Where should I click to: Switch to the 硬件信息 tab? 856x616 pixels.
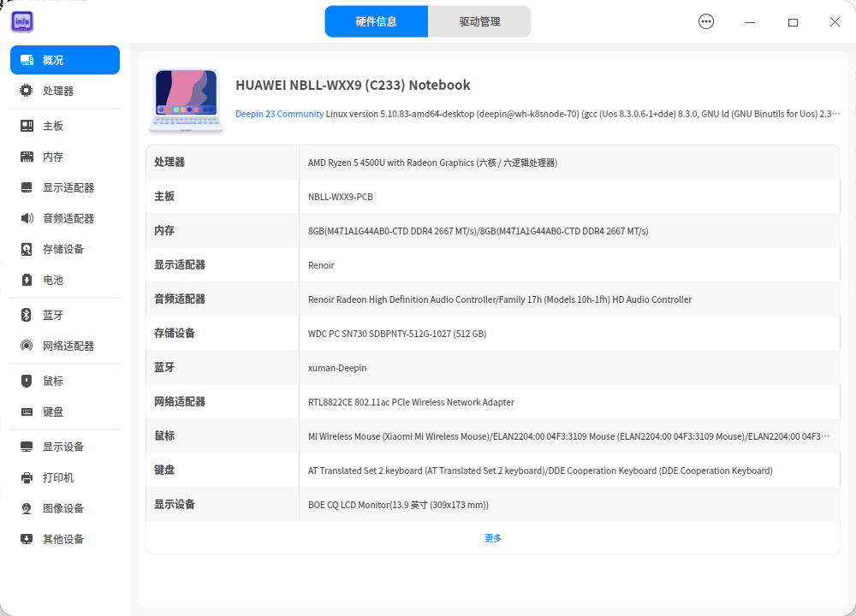coord(376,22)
